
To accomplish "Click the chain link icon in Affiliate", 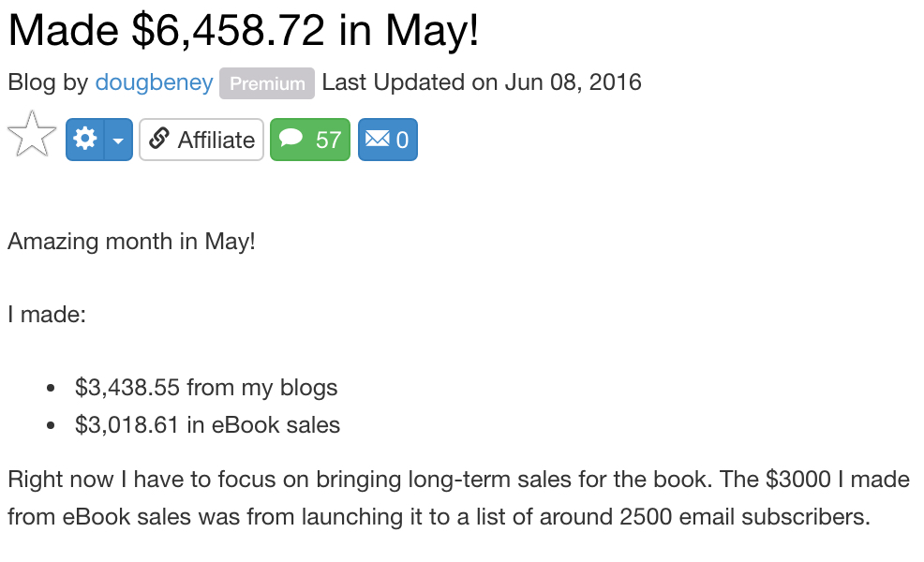I will coord(159,139).
